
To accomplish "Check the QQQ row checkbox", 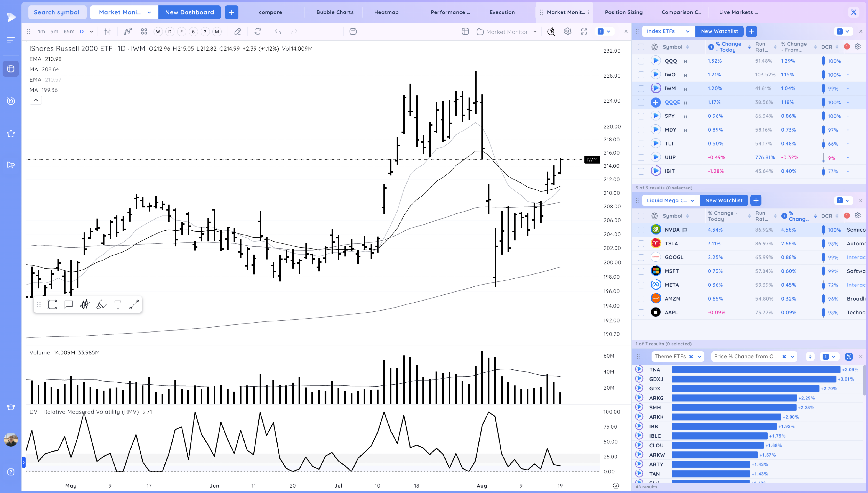I will 641,61.
